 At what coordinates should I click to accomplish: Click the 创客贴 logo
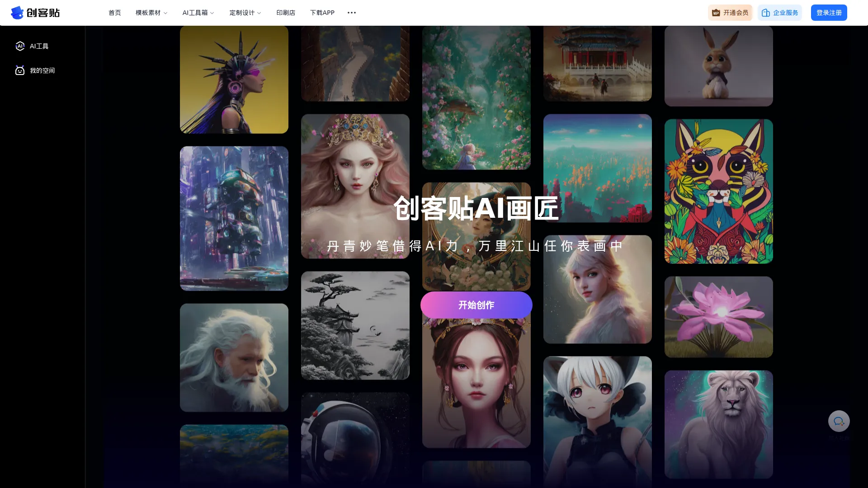point(35,13)
